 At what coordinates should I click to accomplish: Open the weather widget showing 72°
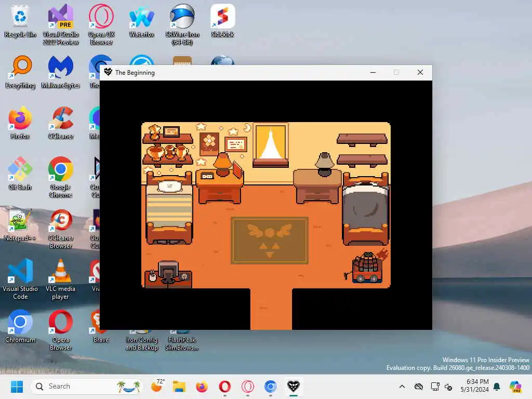click(157, 386)
